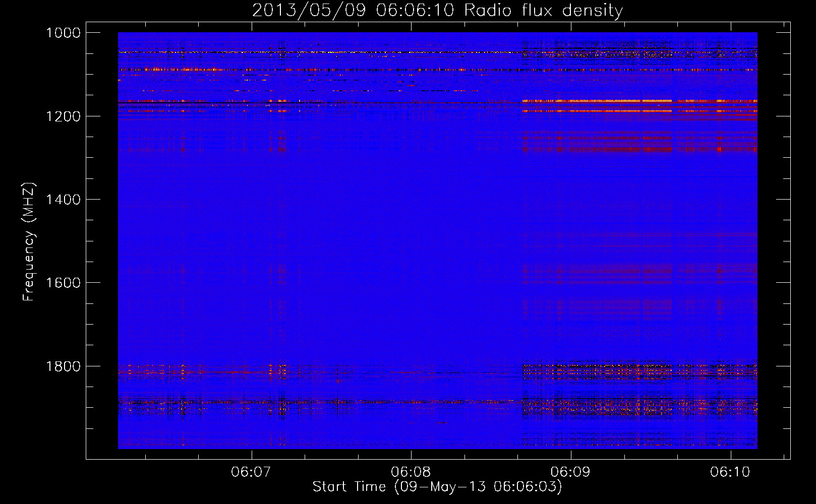The width and height of the screenshot is (816, 504).
Task: Click the 06:09 time axis label
Action: pos(571,472)
